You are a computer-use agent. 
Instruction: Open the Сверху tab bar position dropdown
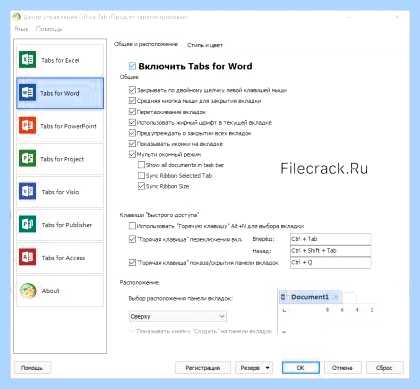tap(177, 316)
